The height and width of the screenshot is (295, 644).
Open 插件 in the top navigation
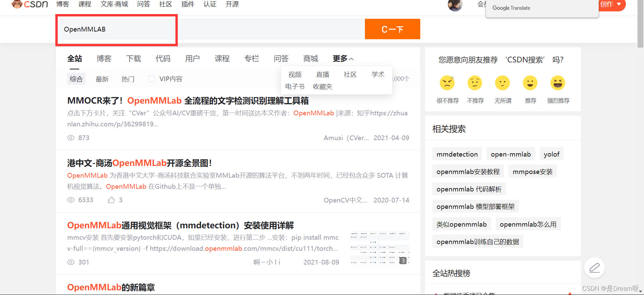click(188, 4)
